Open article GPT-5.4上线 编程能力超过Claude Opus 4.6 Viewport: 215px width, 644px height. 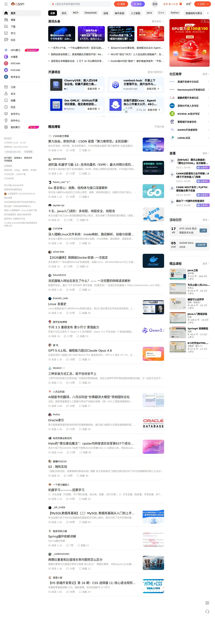point(80,350)
